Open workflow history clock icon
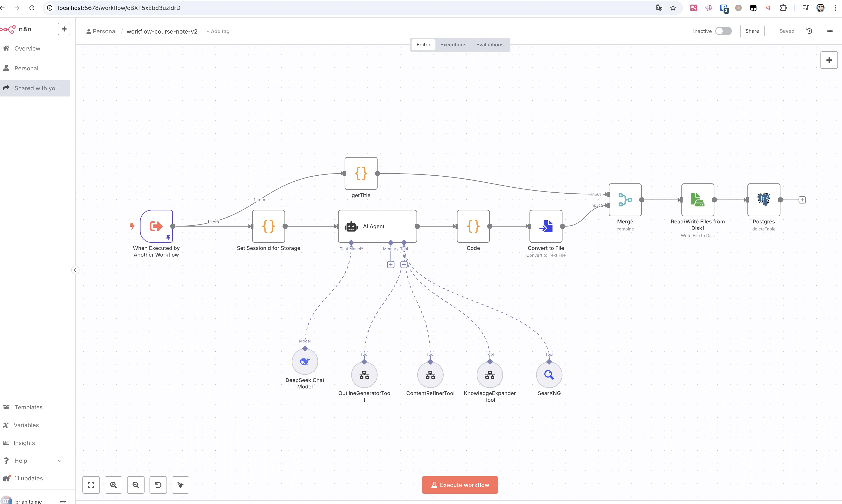This screenshot has height=504, width=842. pos(809,31)
